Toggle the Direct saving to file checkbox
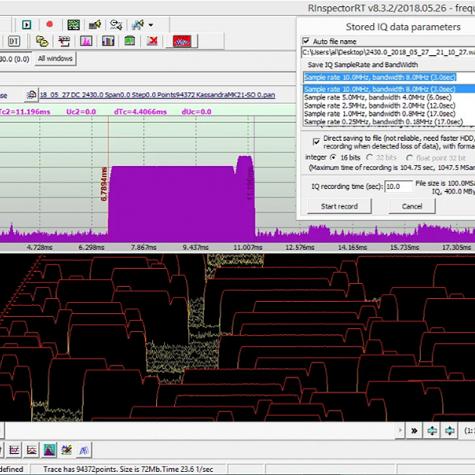This screenshot has height=475, width=475. 316,142
